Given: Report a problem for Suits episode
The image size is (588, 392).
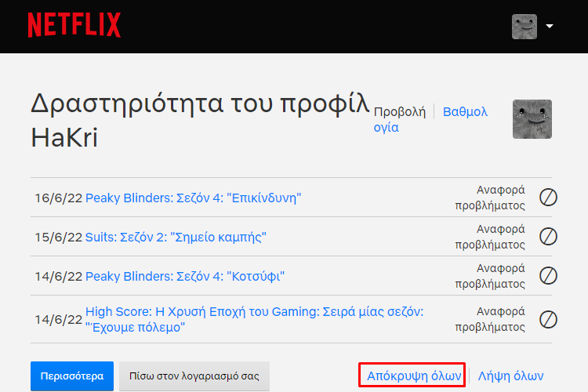Looking at the screenshot, I should coord(490,237).
